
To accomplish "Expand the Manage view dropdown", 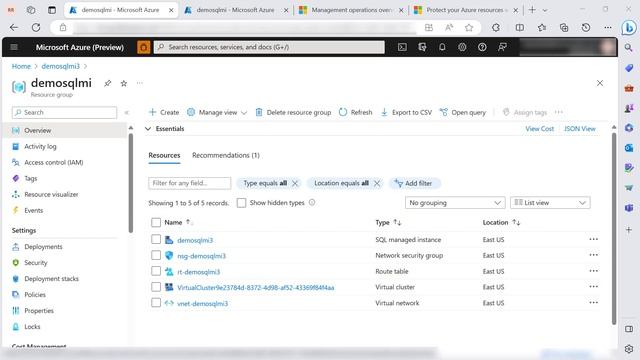I will [217, 112].
